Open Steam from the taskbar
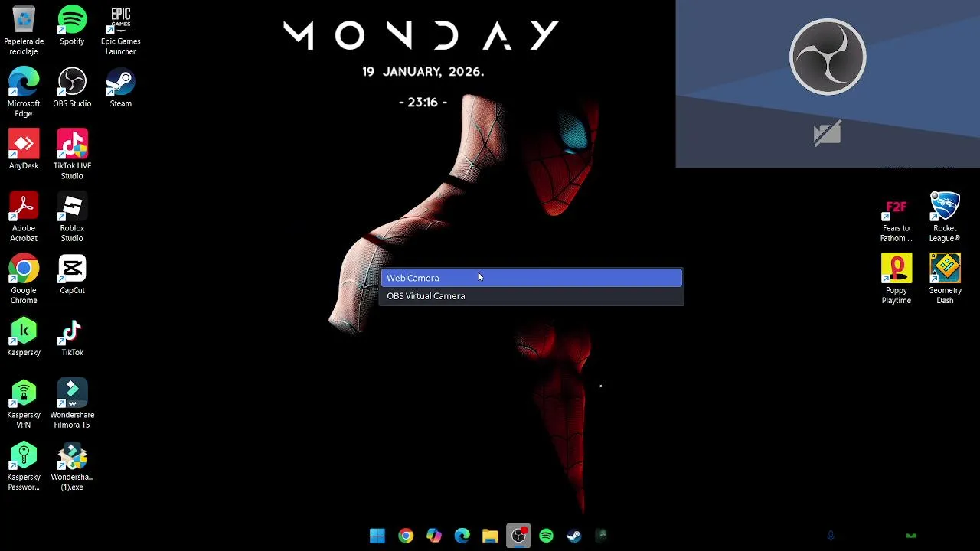The width and height of the screenshot is (980, 551). tap(574, 536)
